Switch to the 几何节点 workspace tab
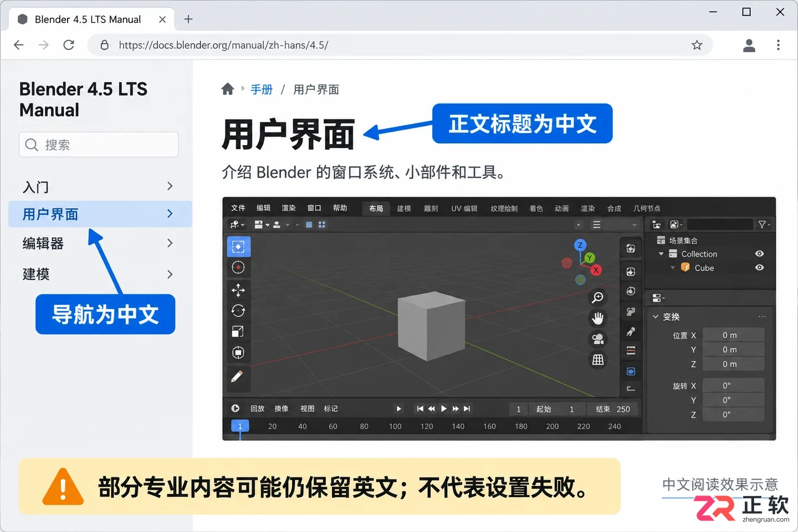The image size is (798, 532). (x=647, y=208)
